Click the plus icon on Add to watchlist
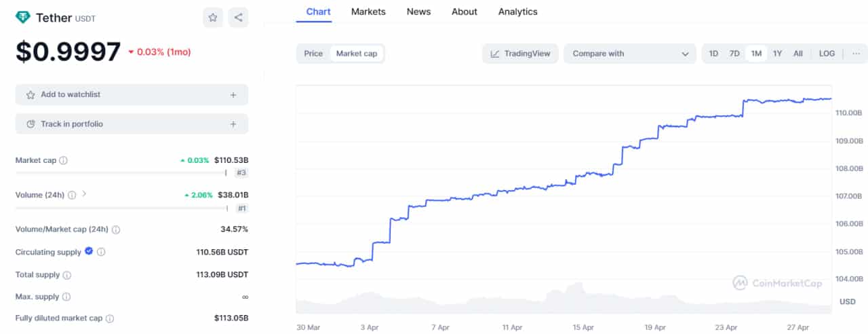 coord(233,95)
